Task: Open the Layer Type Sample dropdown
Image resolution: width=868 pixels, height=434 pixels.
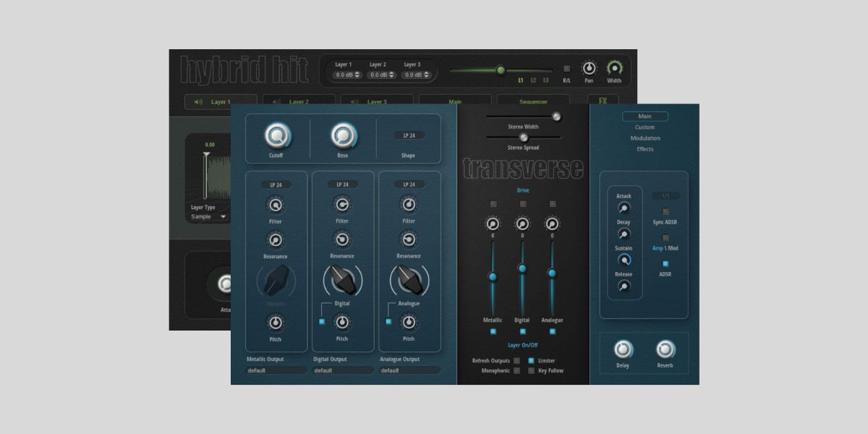Action: [x=209, y=216]
